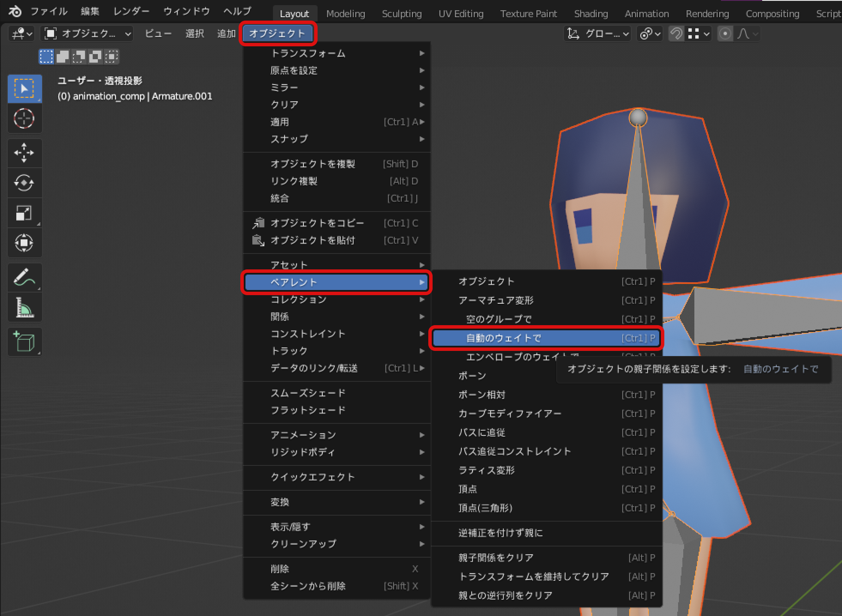This screenshot has width=842, height=616.
Task: Open the editor type selector
Action: (x=22, y=33)
